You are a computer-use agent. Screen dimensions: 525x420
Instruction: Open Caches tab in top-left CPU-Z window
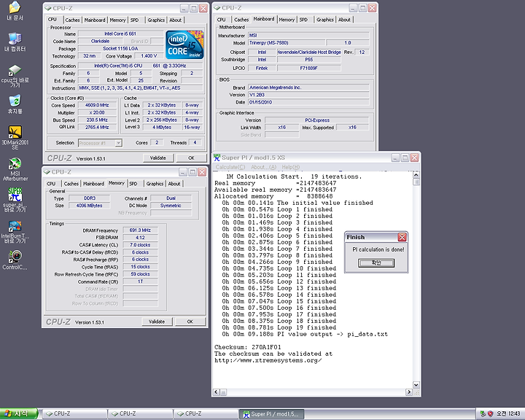pos(73,20)
